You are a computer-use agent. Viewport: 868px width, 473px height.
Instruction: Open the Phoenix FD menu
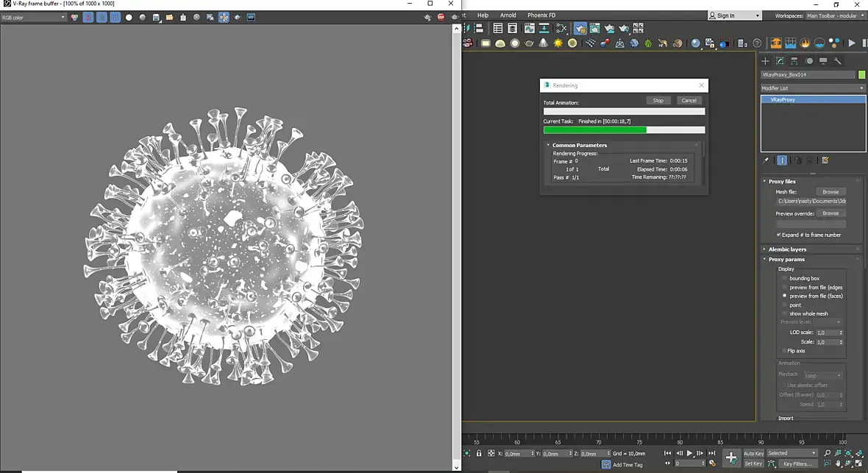click(x=541, y=15)
